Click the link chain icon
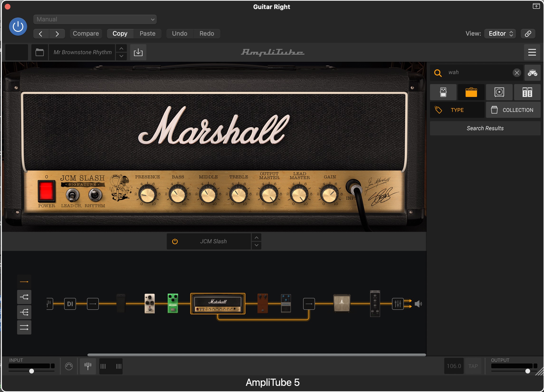 528,33
